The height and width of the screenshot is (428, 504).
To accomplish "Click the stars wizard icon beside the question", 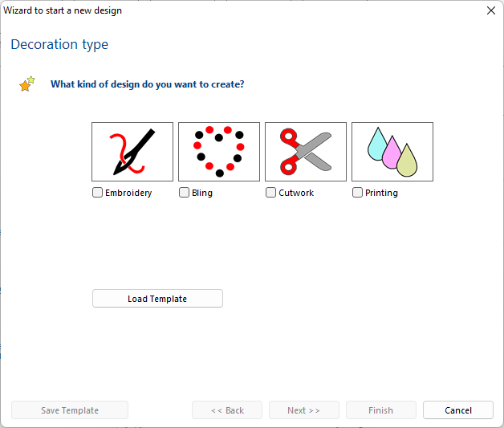I will click(x=26, y=84).
